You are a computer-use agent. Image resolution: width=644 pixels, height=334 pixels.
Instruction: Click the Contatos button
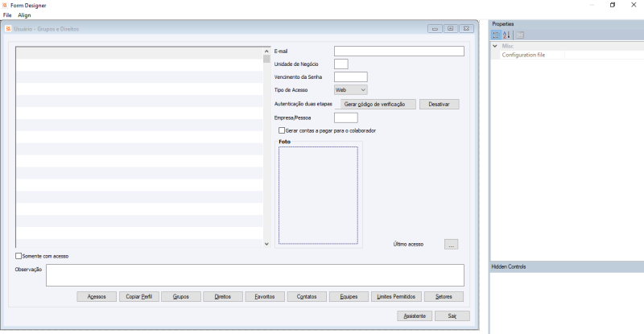(x=307, y=297)
